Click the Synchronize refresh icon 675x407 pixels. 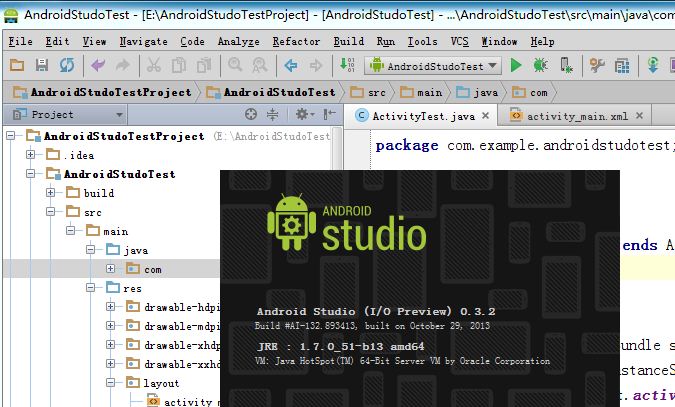click(x=67, y=65)
